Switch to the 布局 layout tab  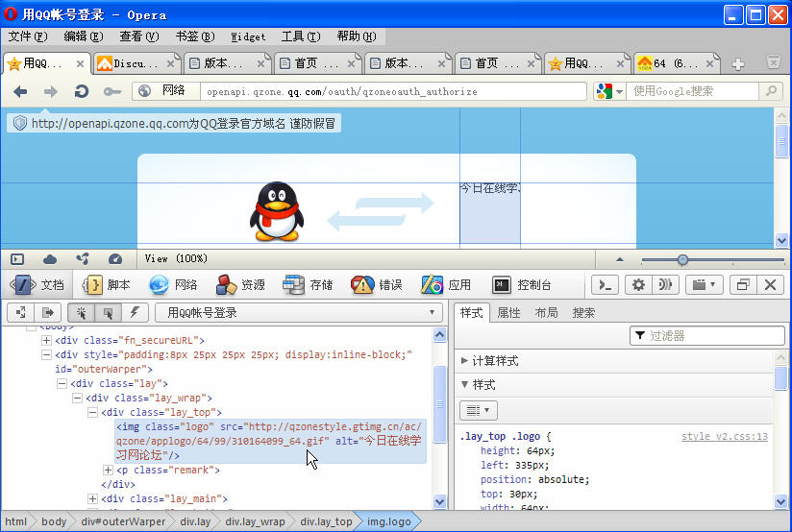tap(547, 313)
